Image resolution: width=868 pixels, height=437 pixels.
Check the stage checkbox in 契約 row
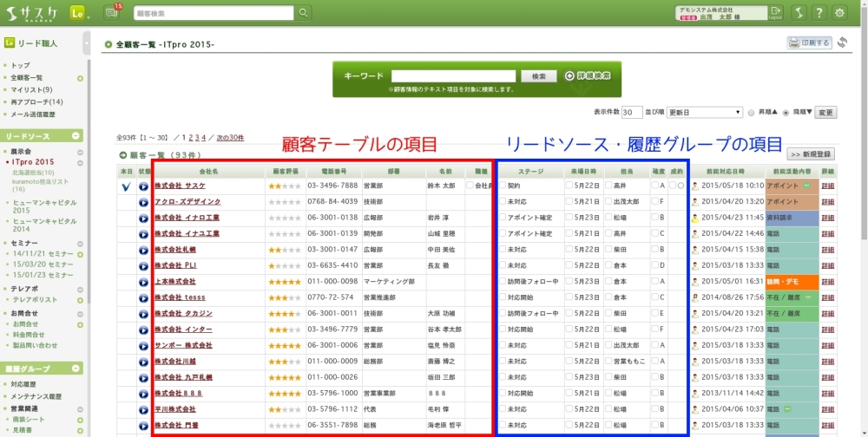click(x=503, y=186)
